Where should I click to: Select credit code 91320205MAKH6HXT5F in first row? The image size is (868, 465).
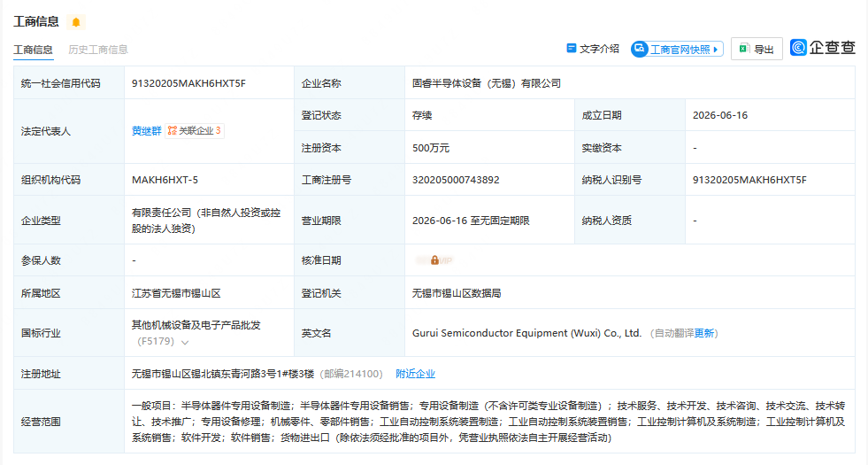pyautogui.click(x=188, y=83)
